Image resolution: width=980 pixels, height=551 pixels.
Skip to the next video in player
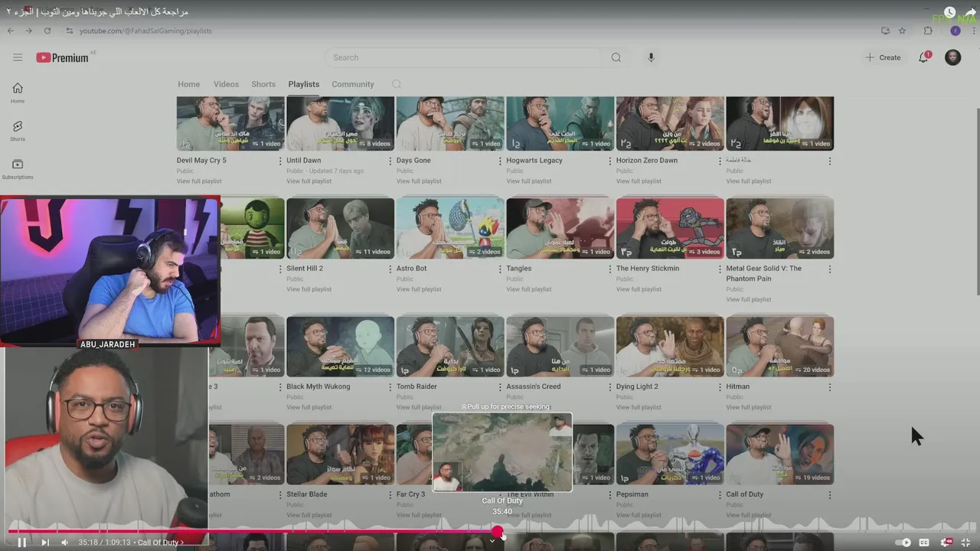(x=44, y=542)
